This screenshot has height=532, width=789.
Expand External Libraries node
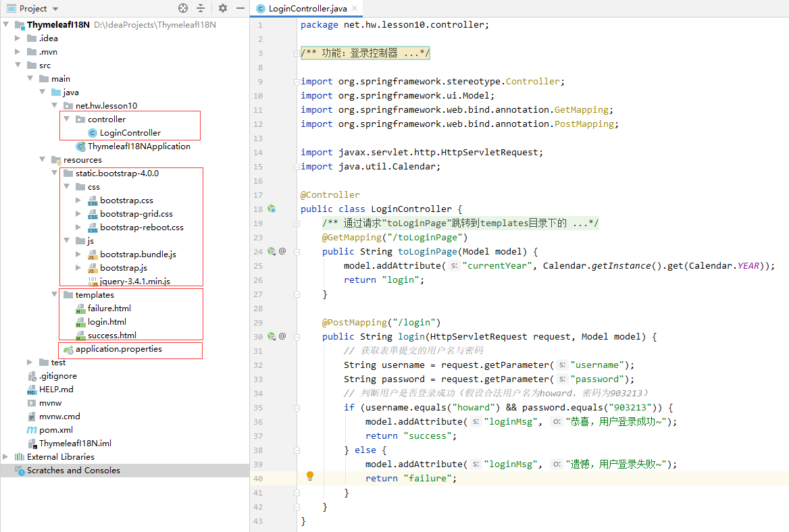pos(5,456)
